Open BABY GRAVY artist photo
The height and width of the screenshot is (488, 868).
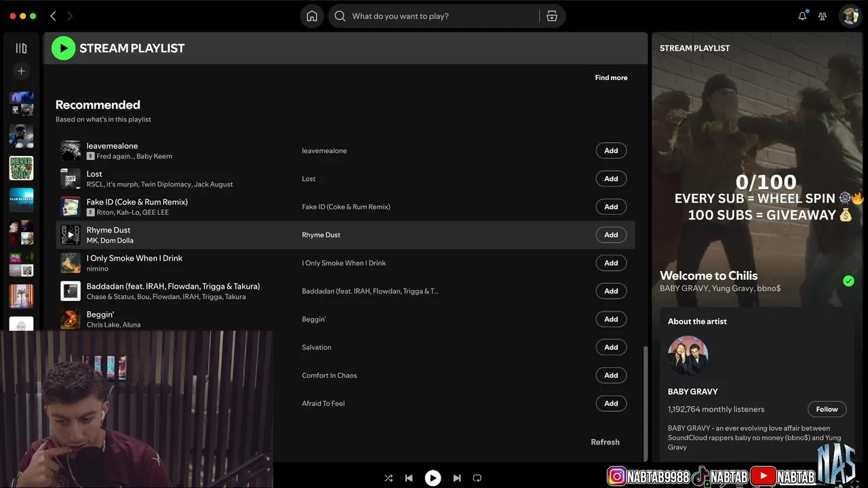[688, 355]
